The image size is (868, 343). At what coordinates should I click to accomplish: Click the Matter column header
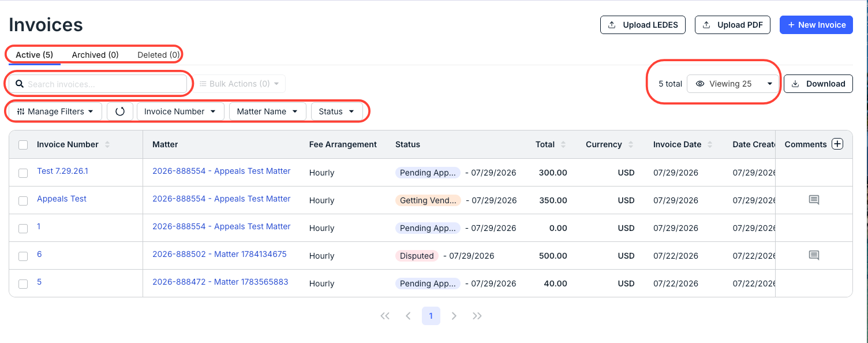(x=165, y=144)
